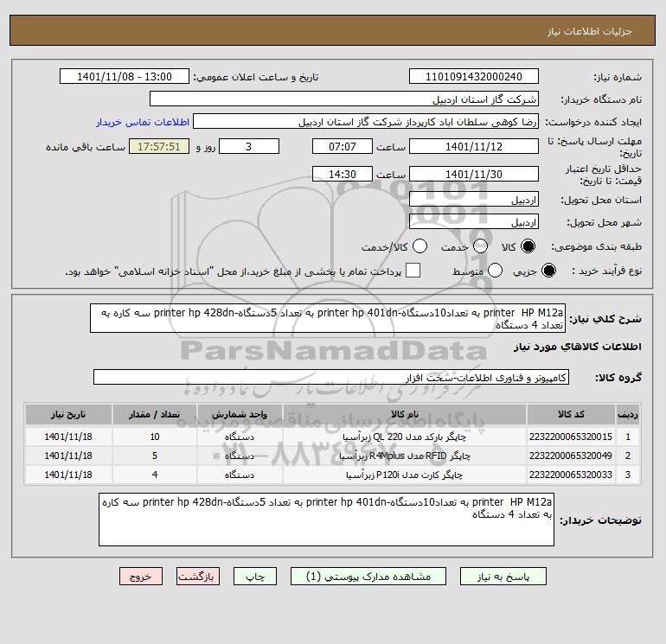The height and width of the screenshot is (644, 666).
Task: Click the price validity date 1401/11/30
Action: 474,174
